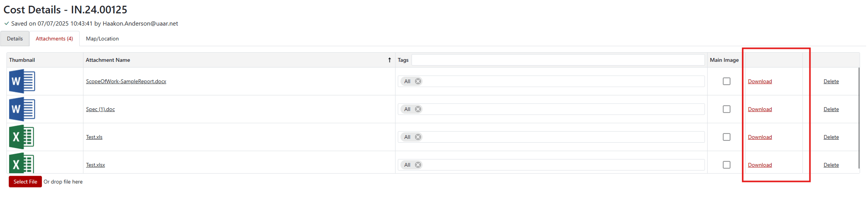
Task: Click the Word icon for Spec (1).doc
Action: tap(22, 109)
